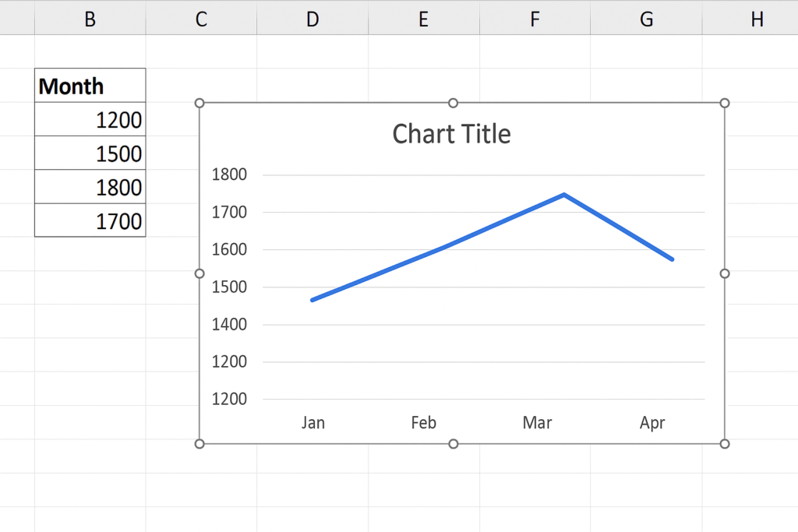
Task: Click the top-left chart resize handle
Action: [199, 103]
